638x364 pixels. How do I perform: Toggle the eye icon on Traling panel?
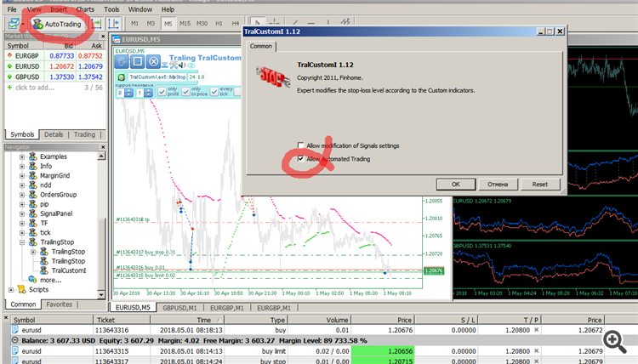[x=191, y=65]
